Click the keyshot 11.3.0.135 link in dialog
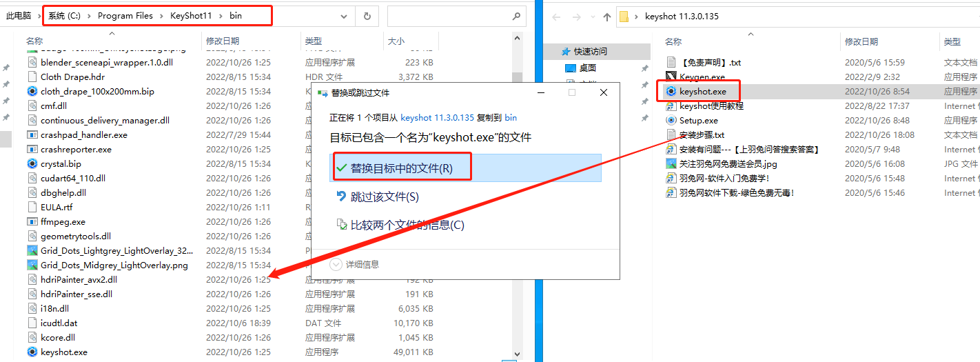The height and width of the screenshot is (362, 980). tap(438, 118)
